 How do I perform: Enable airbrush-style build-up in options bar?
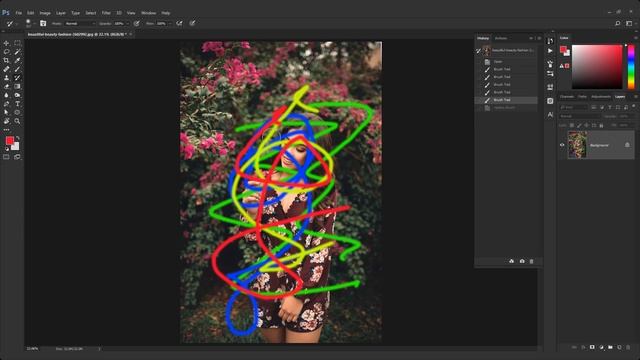pyautogui.click(x=179, y=24)
